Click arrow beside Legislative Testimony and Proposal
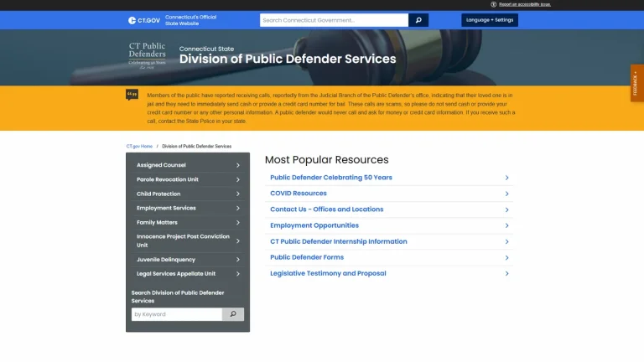Viewport: 644px width, 362px height. tap(506, 274)
